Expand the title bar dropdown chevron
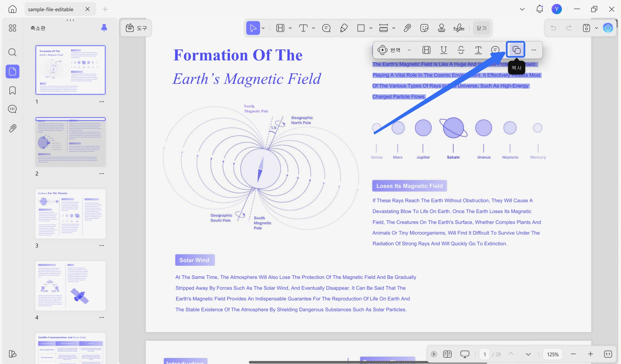The image size is (621, 364). (522, 9)
